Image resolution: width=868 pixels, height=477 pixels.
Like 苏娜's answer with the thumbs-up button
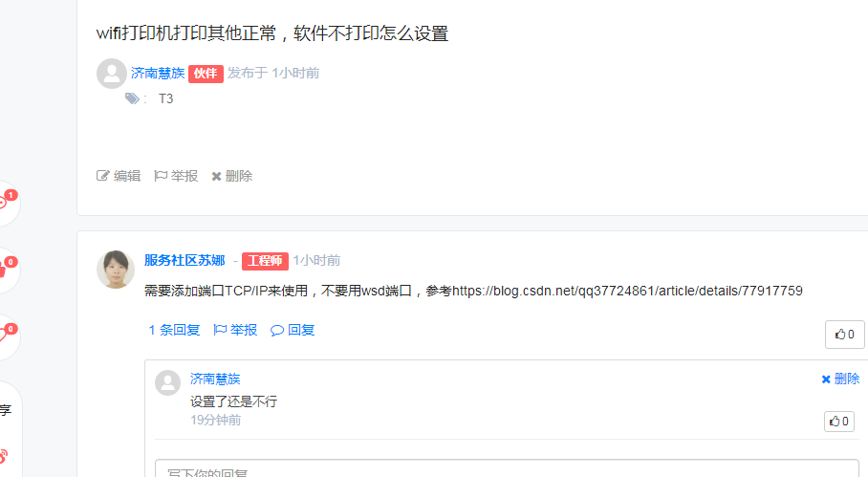[x=844, y=335]
